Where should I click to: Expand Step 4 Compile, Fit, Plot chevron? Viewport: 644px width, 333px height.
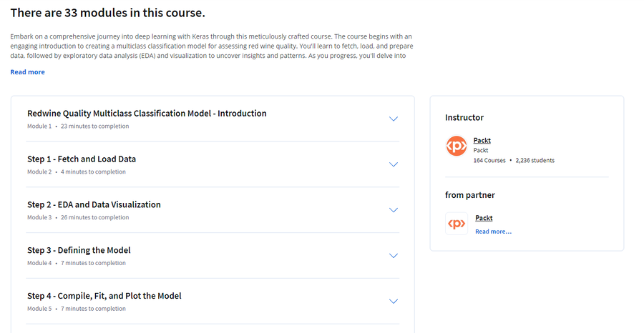pyautogui.click(x=394, y=302)
